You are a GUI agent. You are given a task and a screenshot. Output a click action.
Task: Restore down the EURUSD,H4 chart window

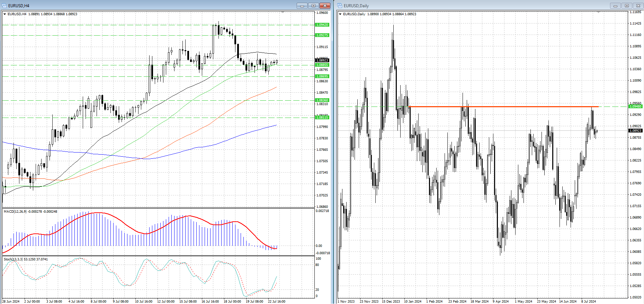313,6
